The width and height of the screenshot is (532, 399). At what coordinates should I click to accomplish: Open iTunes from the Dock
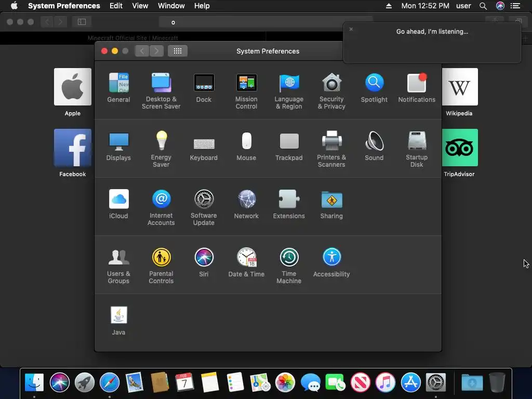385,382
